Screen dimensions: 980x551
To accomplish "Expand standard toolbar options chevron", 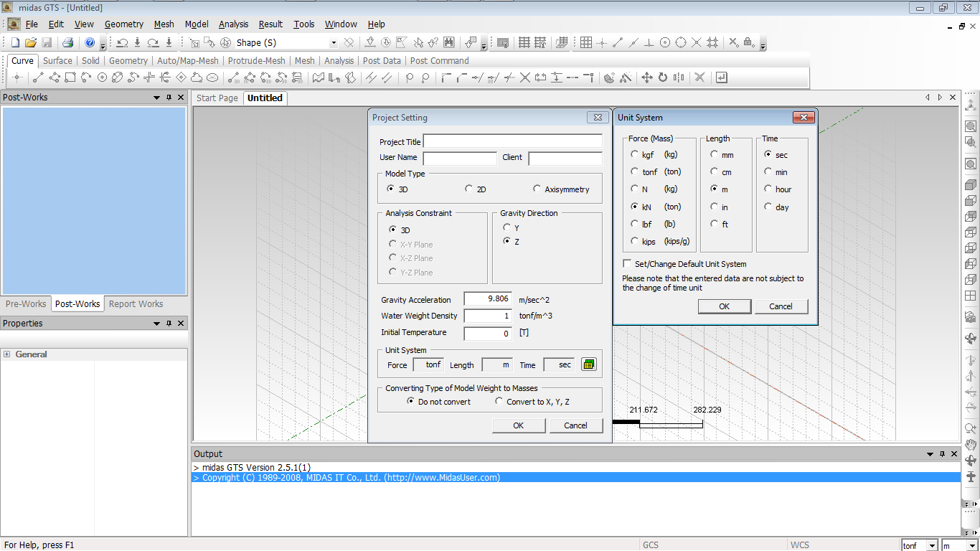I will pos(103,45).
